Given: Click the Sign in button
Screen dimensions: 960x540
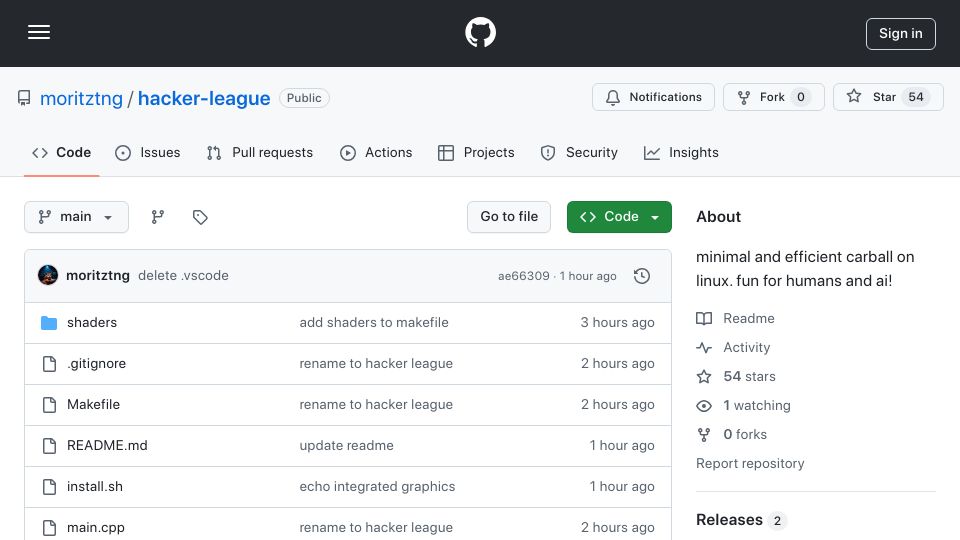Looking at the screenshot, I should click(901, 34).
